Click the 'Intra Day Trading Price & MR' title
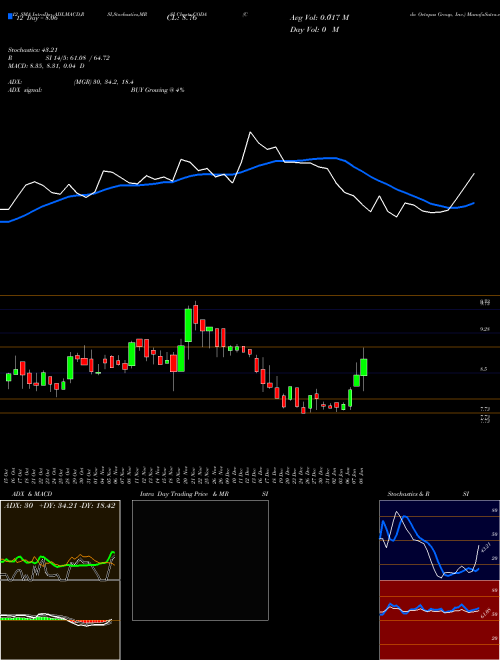 click(x=185, y=494)
